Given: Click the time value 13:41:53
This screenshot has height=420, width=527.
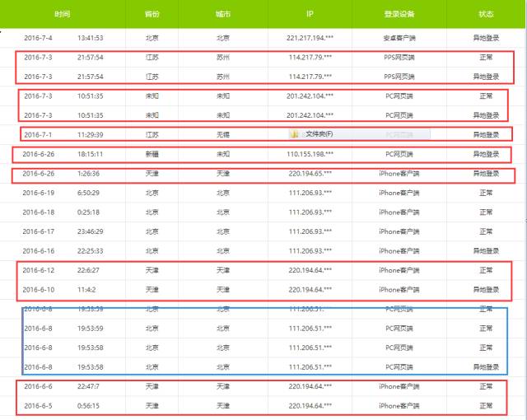Looking at the screenshot, I should [x=90, y=38].
